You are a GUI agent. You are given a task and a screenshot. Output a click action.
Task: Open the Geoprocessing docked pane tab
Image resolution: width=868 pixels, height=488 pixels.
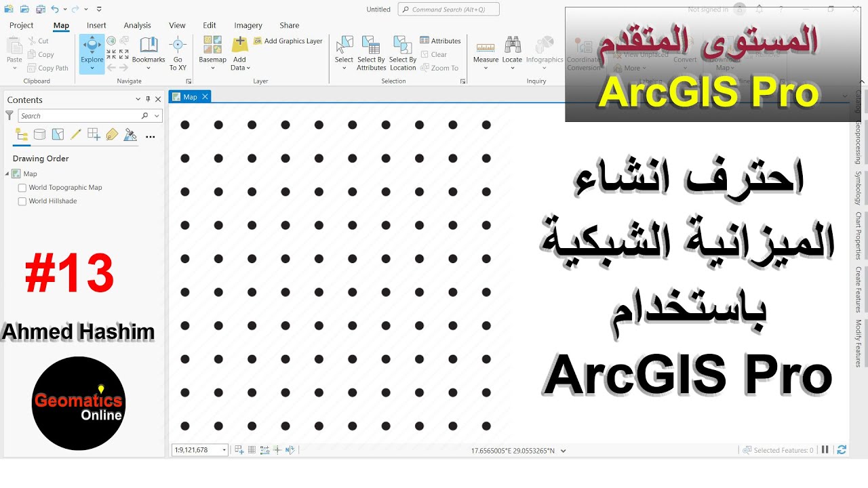(859, 143)
